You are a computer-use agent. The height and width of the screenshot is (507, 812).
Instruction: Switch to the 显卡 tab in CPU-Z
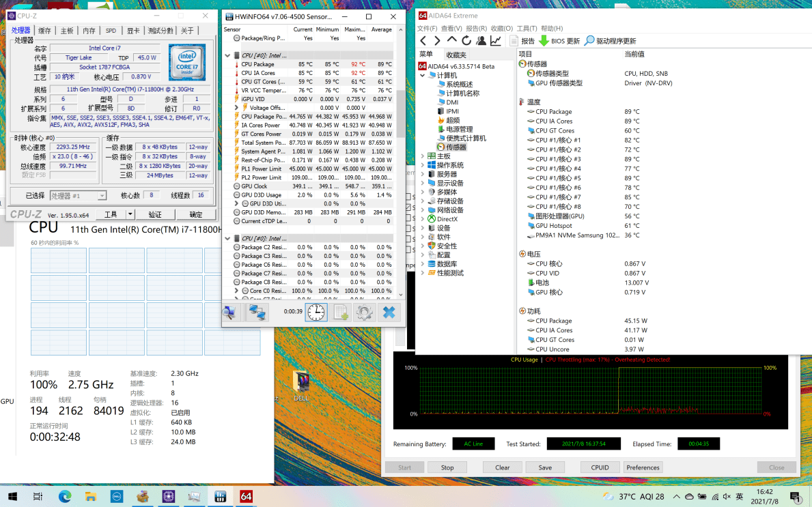(x=133, y=31)
